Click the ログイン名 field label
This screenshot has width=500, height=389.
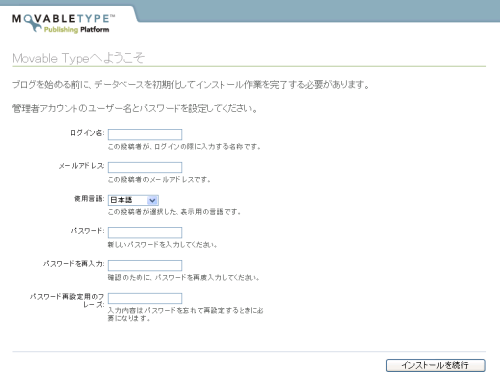(87, 133)
